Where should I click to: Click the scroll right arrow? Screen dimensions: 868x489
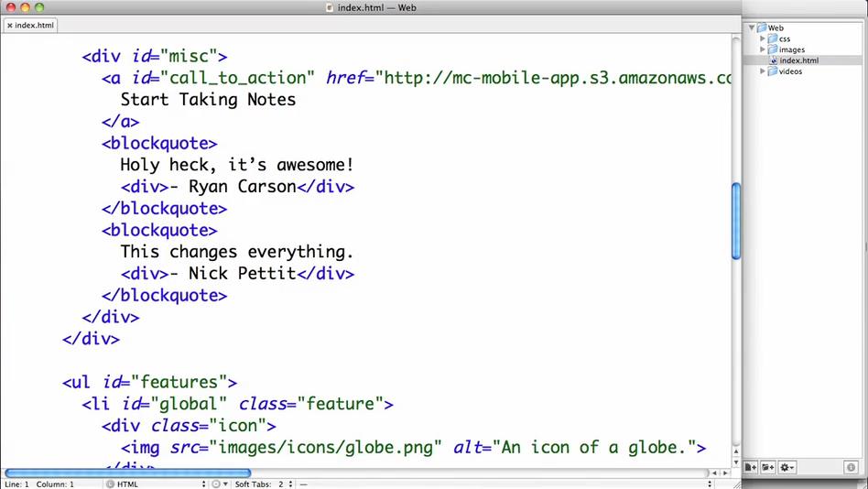tap(725, 473)
